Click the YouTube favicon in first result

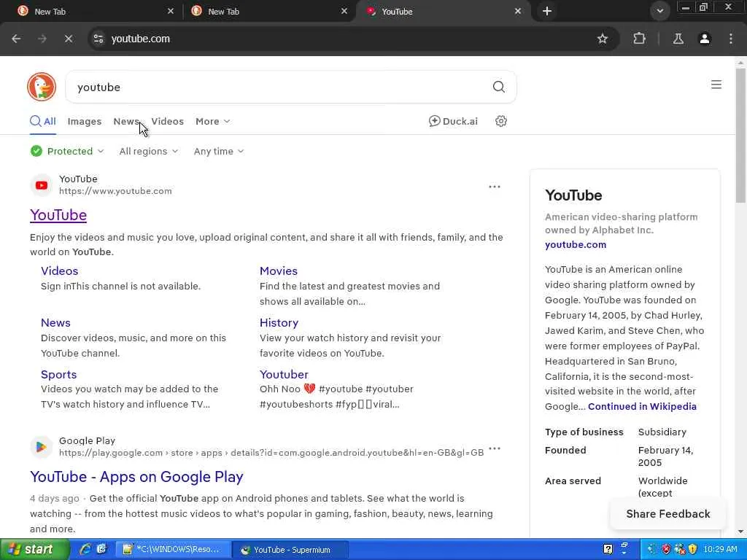42,185
